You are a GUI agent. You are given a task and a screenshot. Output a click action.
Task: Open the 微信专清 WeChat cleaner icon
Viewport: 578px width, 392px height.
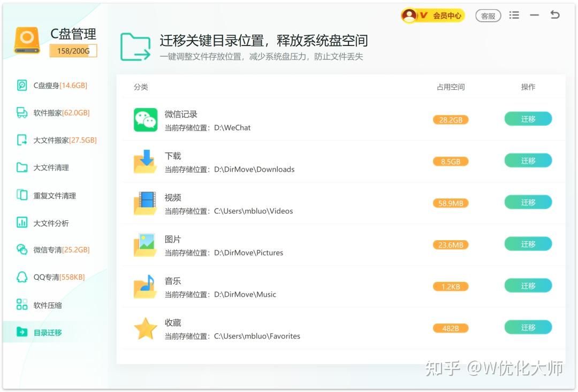pos(22,249)
